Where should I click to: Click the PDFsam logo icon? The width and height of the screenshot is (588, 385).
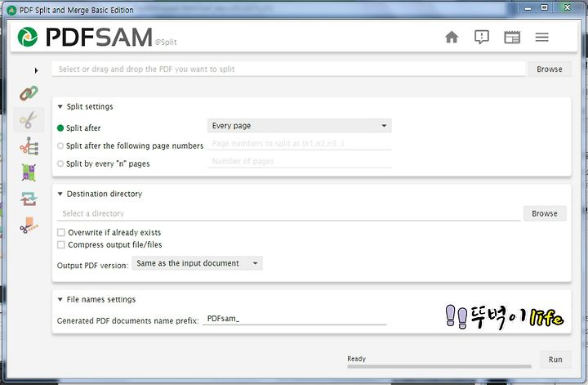pyautogui.click(x=28, y=37)
